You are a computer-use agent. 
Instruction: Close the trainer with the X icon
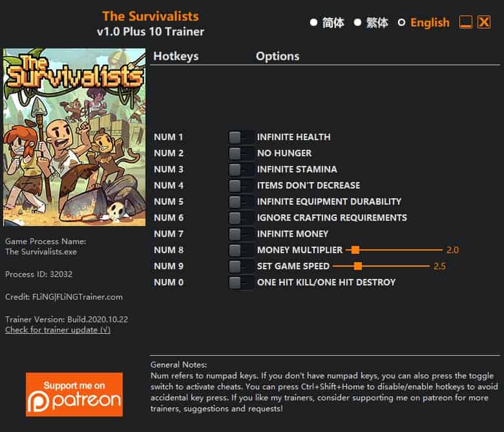click(x=484, y=23)
